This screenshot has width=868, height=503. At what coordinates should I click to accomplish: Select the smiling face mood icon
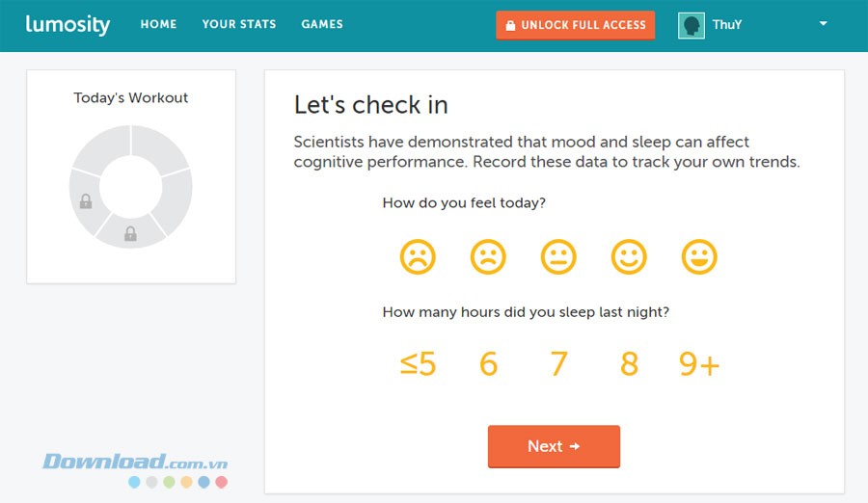pos(629,257)
